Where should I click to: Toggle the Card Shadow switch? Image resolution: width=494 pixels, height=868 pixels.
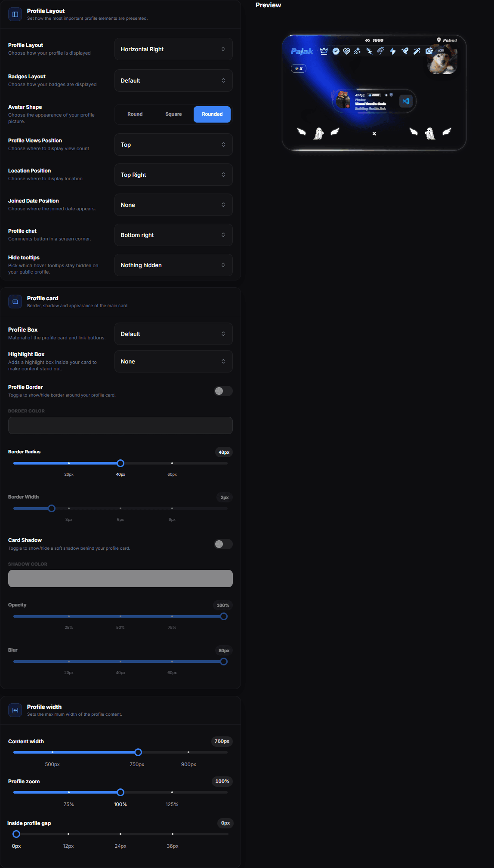(223, 544)
